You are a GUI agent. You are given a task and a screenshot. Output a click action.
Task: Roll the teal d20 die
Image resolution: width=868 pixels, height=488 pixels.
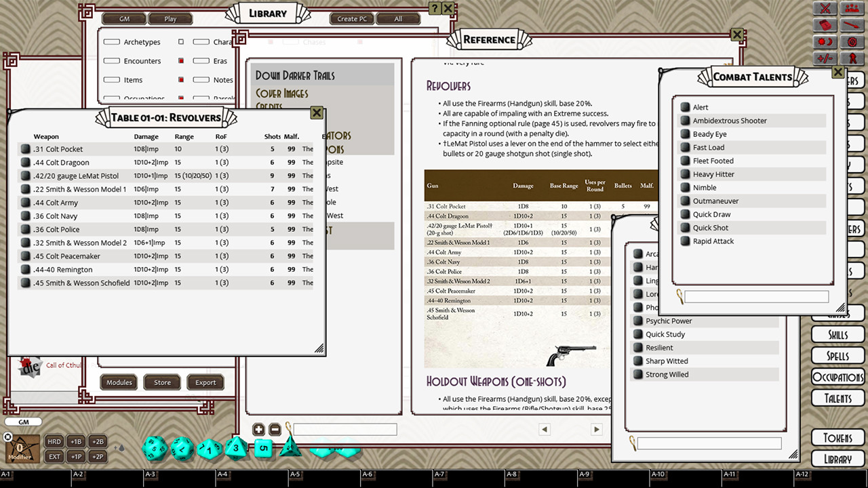tap(153, 447)
